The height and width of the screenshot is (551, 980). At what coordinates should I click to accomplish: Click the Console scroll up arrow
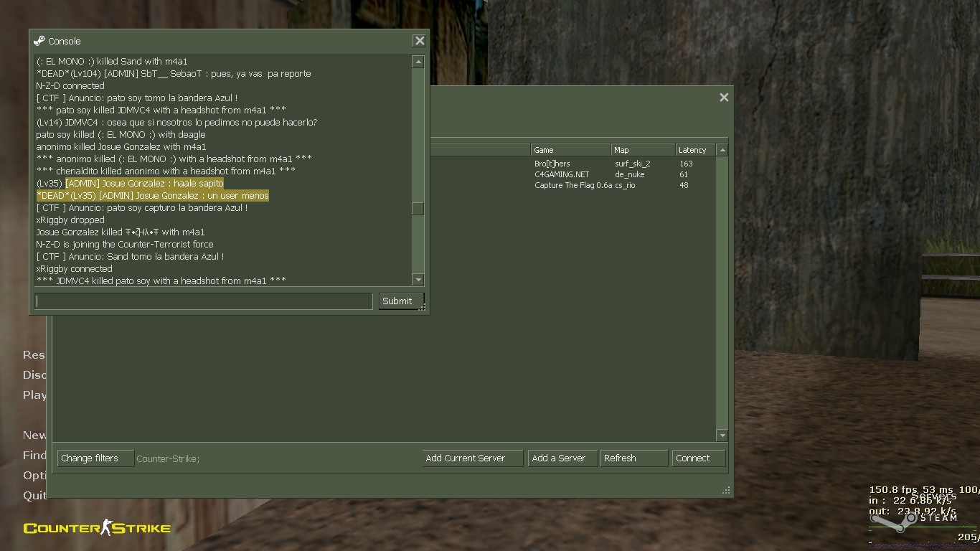pyautogui.click(x=418, y=62)
